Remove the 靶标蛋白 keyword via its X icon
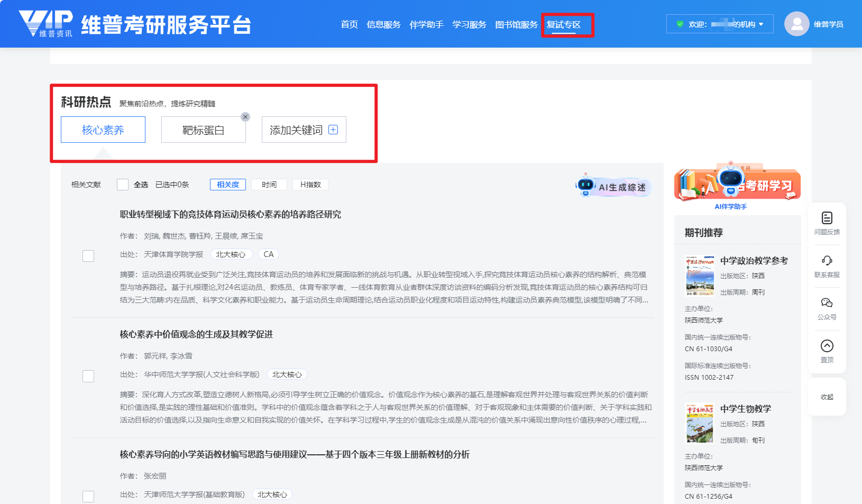862x504 pixels. pyautogui.click(x=245, y=117)
